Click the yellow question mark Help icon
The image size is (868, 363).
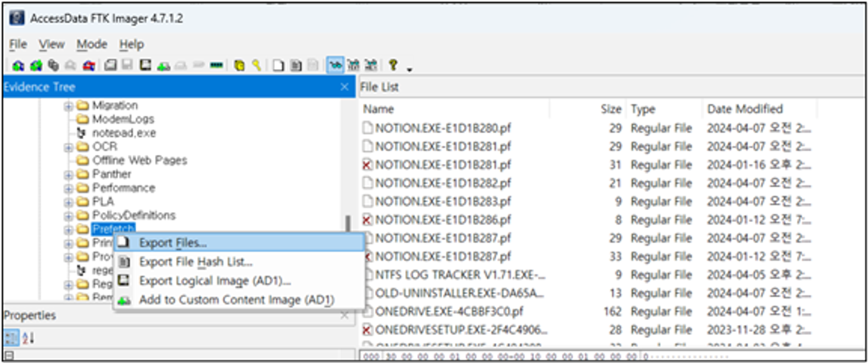(393, 65)
